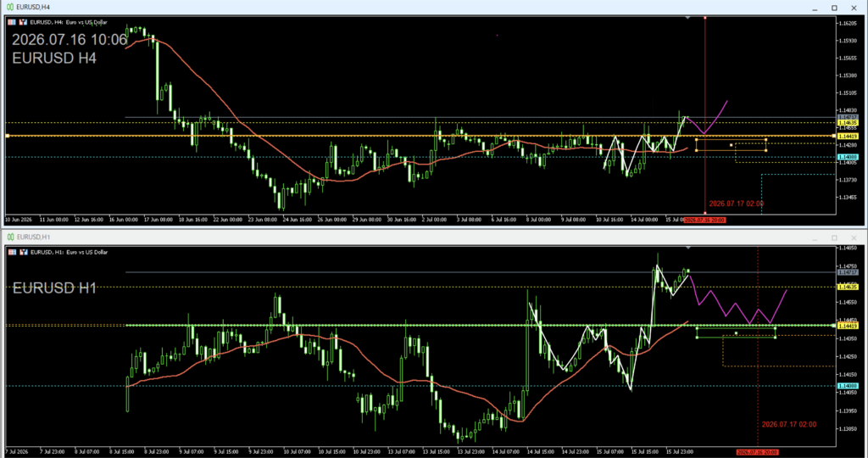The image size is (868, 458).
Task: Grab the bottom-right handle of the orange rectangle in H4
Action: [x=766, y=150]
